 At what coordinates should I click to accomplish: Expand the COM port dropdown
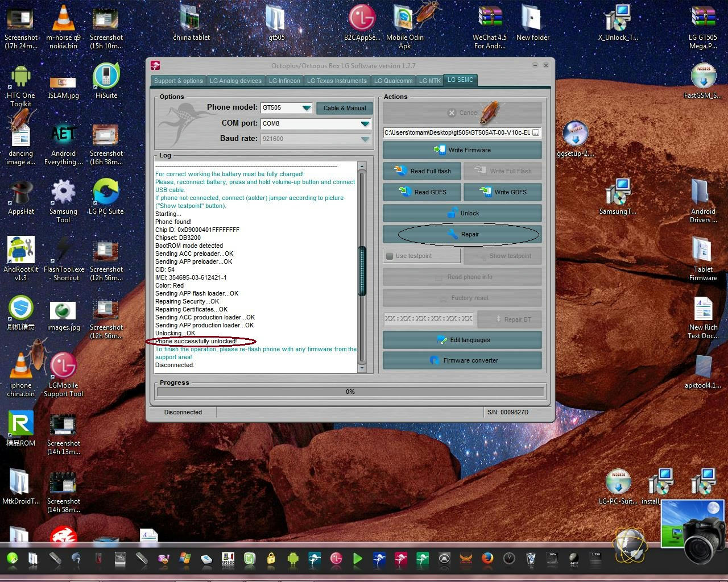click(365, 123)
